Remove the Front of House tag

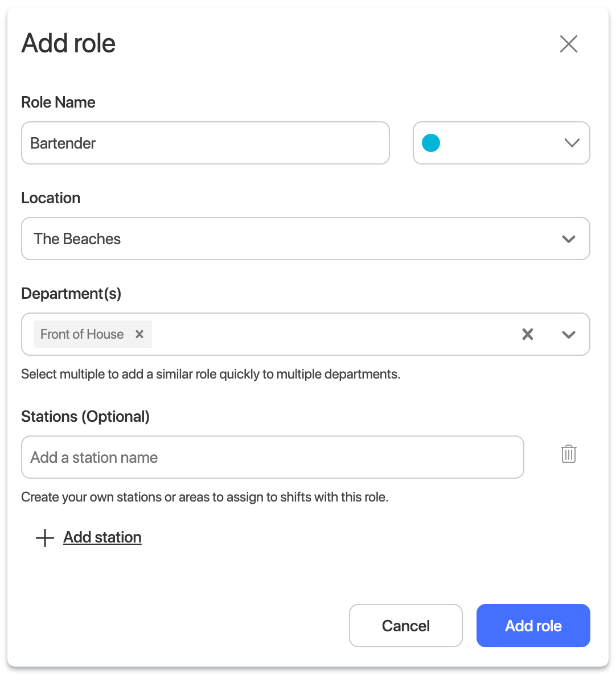[x=139, y=334]
